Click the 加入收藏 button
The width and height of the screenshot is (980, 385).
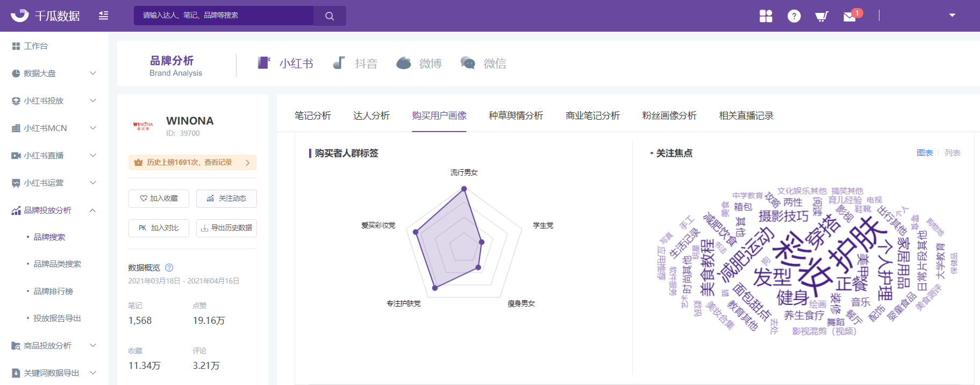[159, 198]
